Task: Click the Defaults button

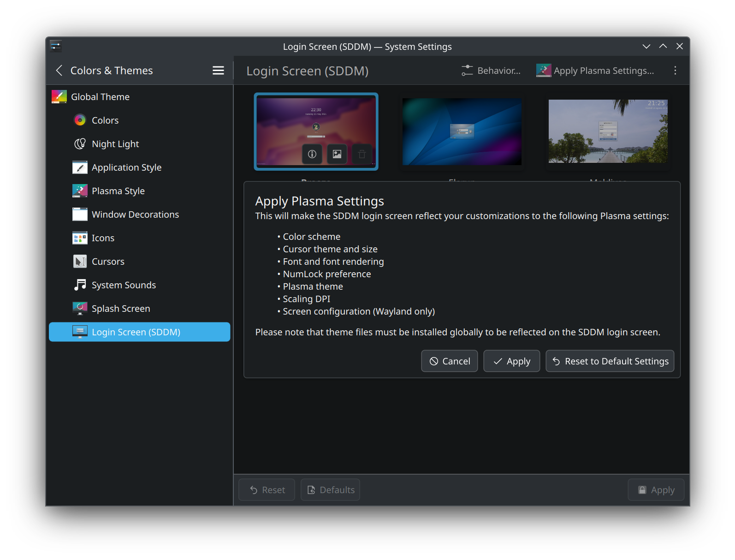Action: tap(331, 490)
